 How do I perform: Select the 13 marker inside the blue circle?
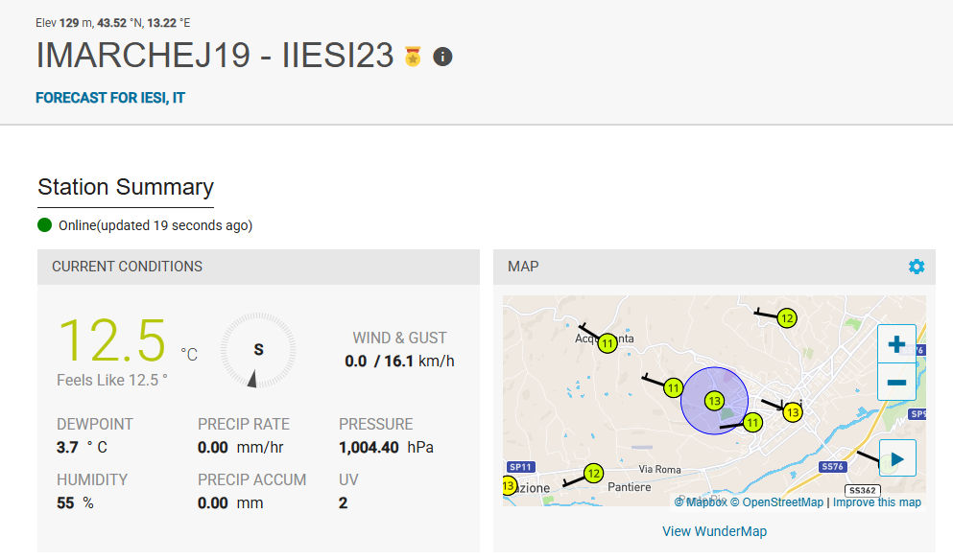click(713, 400)
